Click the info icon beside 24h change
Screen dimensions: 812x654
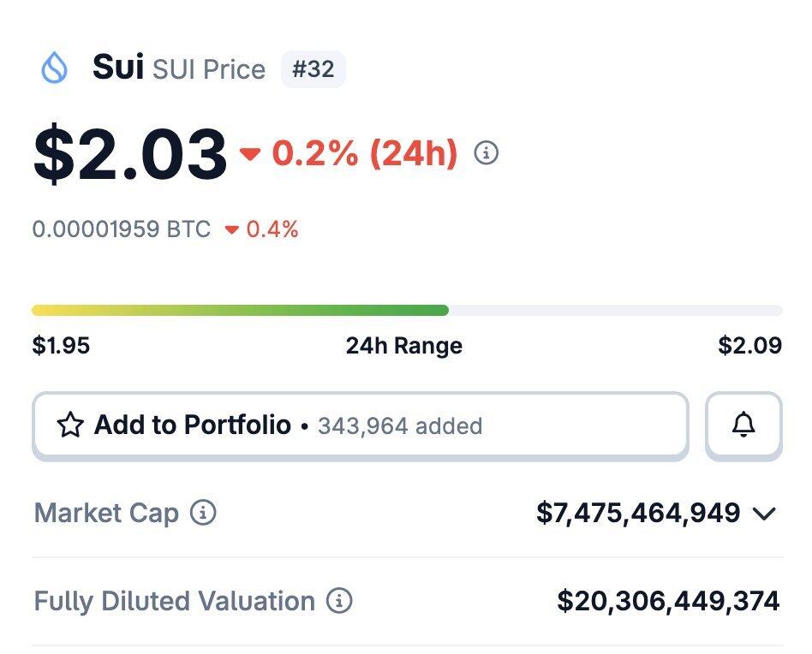point(486,154)
